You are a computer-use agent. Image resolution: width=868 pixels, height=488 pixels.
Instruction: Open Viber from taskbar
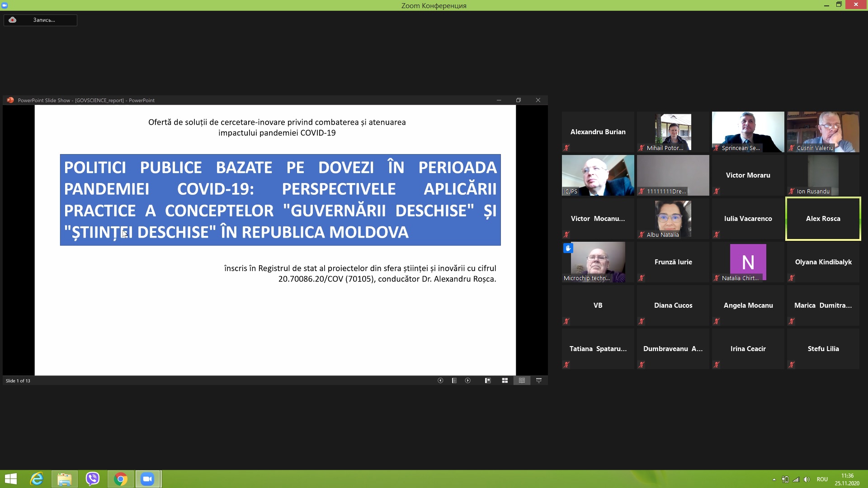pyautogui.click(x=93, y=479)
